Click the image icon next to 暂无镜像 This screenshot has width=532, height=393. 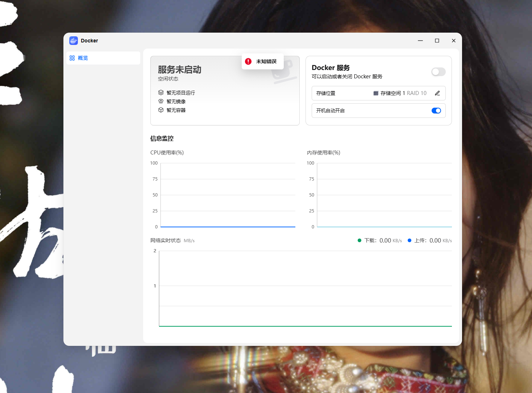tap(161, 101)
